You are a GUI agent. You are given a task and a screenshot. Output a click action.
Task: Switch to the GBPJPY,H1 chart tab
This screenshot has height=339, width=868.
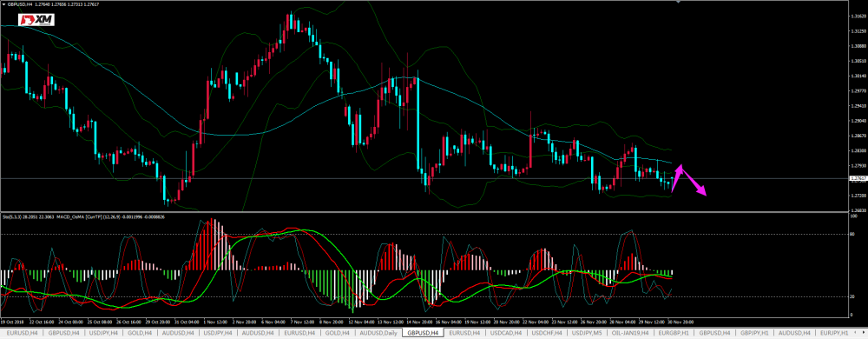tap(753, 333)
